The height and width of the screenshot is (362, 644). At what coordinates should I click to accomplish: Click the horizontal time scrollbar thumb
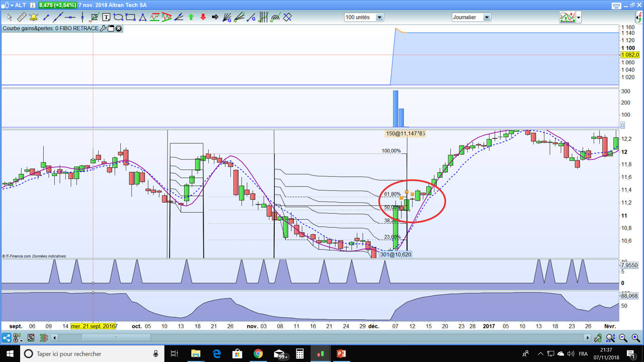[x=116, y=338]
